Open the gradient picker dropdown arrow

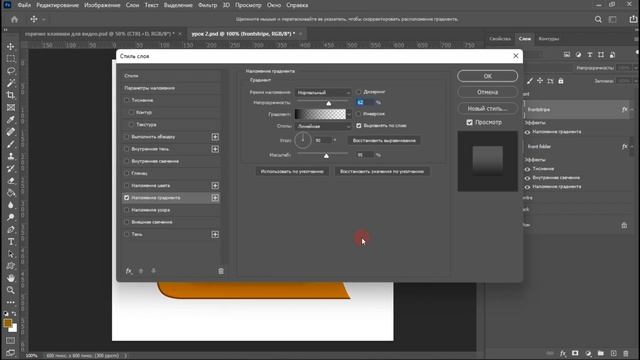click(x=349, y=114)
